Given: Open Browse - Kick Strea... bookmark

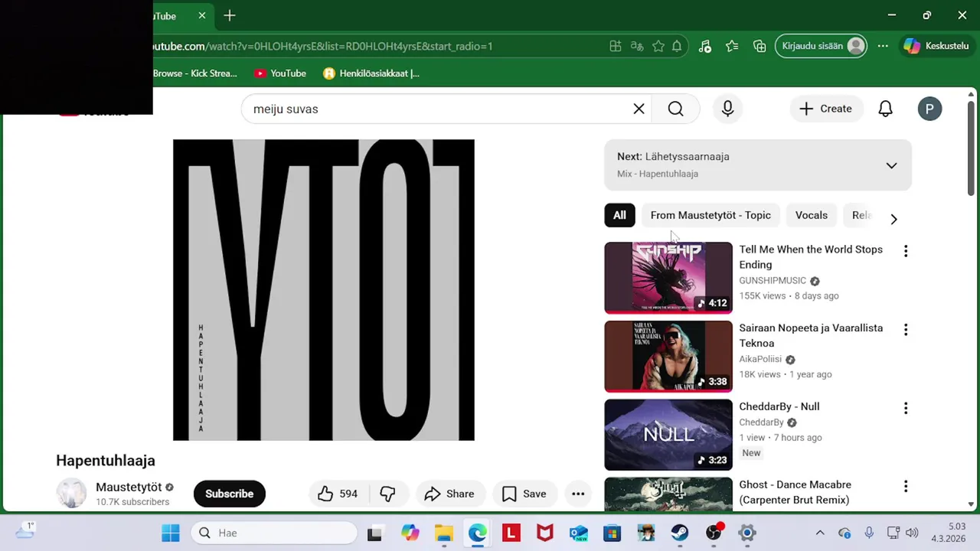Looking at the screenshot, I should coord(195,73).
